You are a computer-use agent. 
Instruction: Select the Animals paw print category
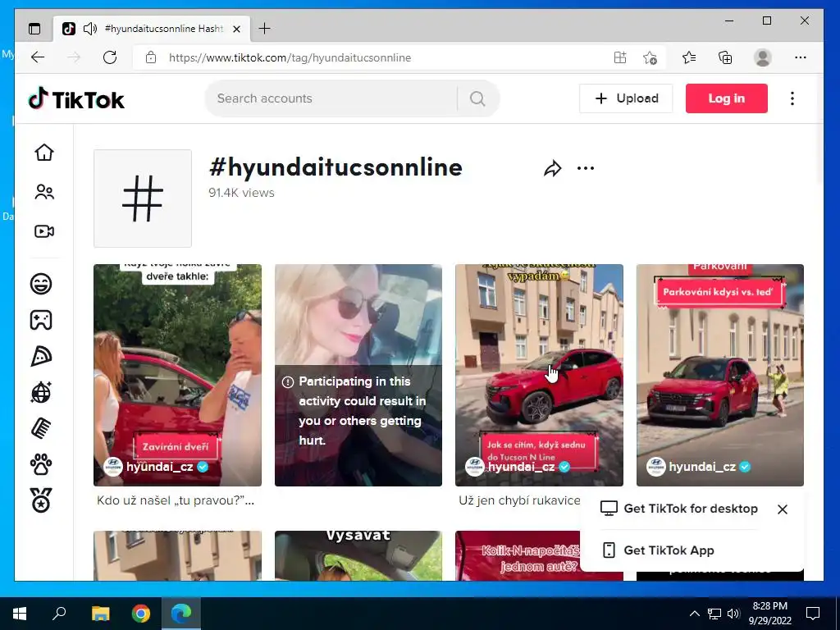(x=41, y=464)
